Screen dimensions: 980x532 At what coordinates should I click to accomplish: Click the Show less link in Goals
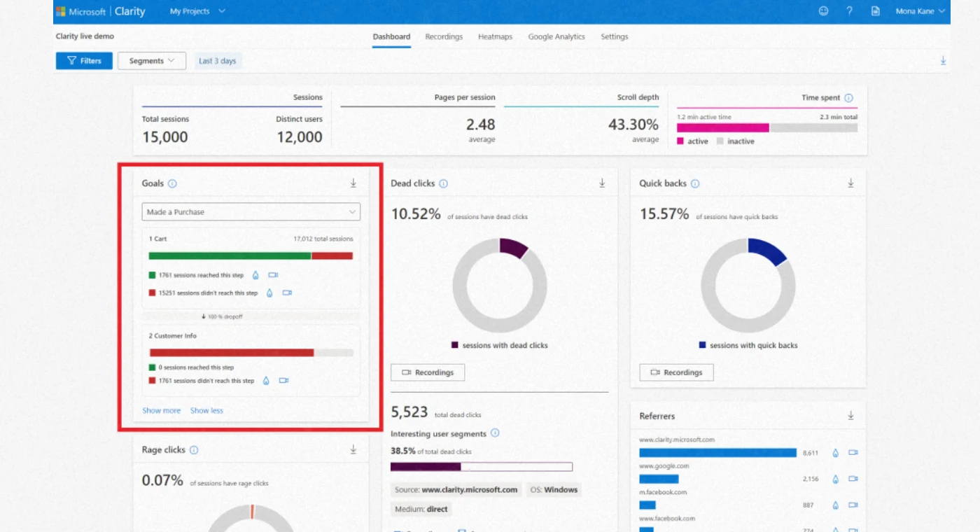pos(206,411)
